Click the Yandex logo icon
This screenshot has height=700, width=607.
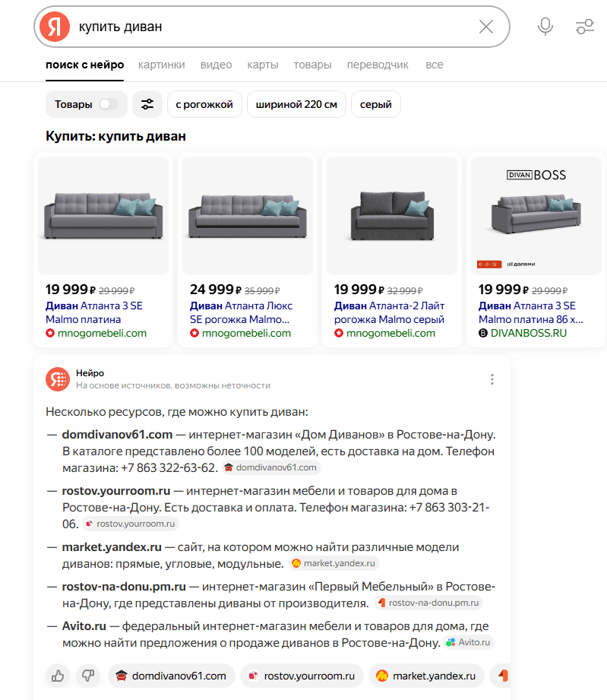[x=54, y=27]
